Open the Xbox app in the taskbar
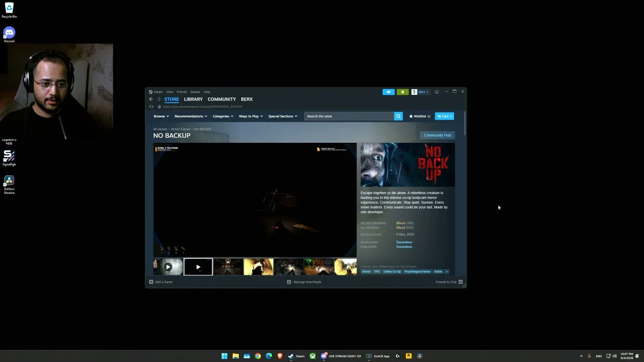Screen dimensions: 644x362 click(312, 356)
